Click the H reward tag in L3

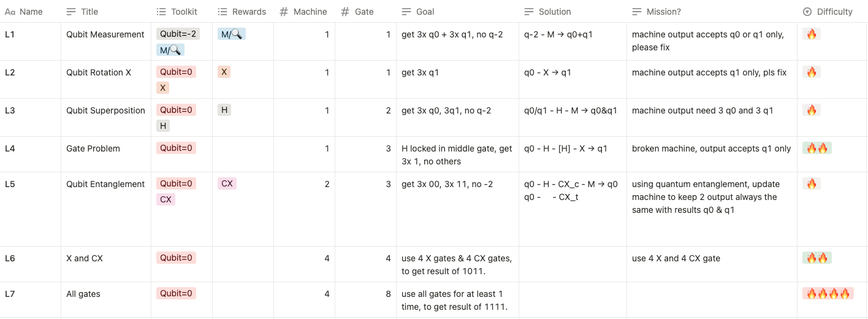click(224, 110)
